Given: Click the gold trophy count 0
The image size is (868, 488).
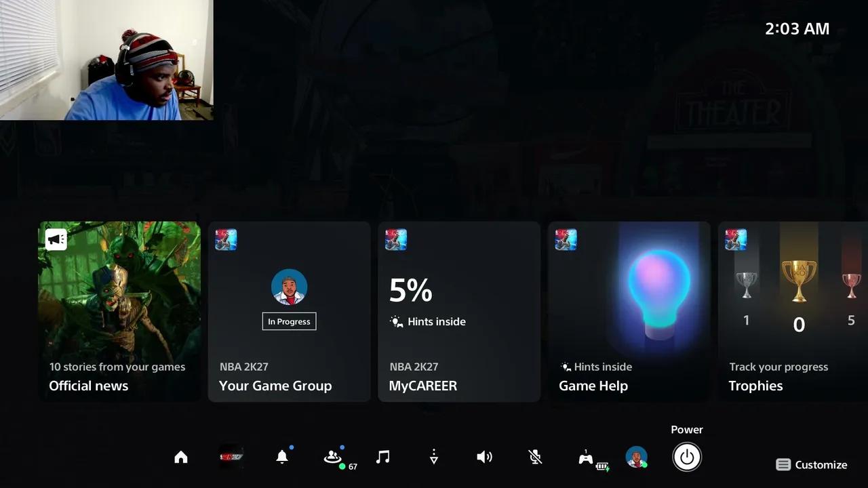Looking at the screenshot, I should click(799, 325).
